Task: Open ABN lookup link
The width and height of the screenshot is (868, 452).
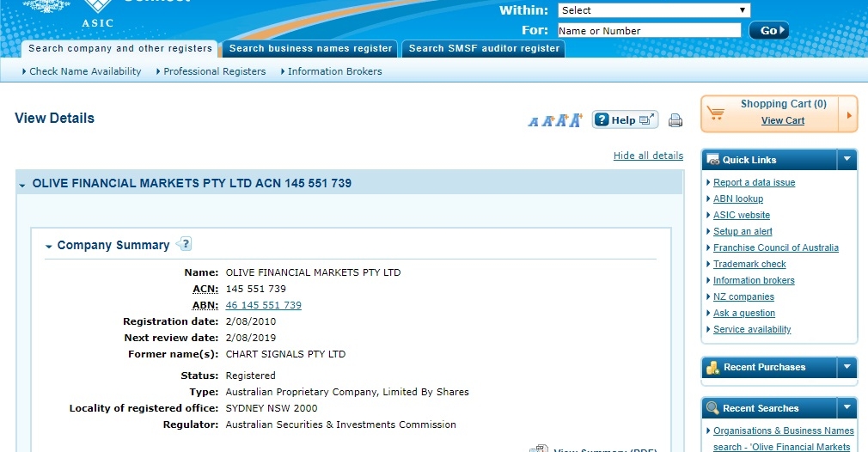Action: click(x=738, y=199)
